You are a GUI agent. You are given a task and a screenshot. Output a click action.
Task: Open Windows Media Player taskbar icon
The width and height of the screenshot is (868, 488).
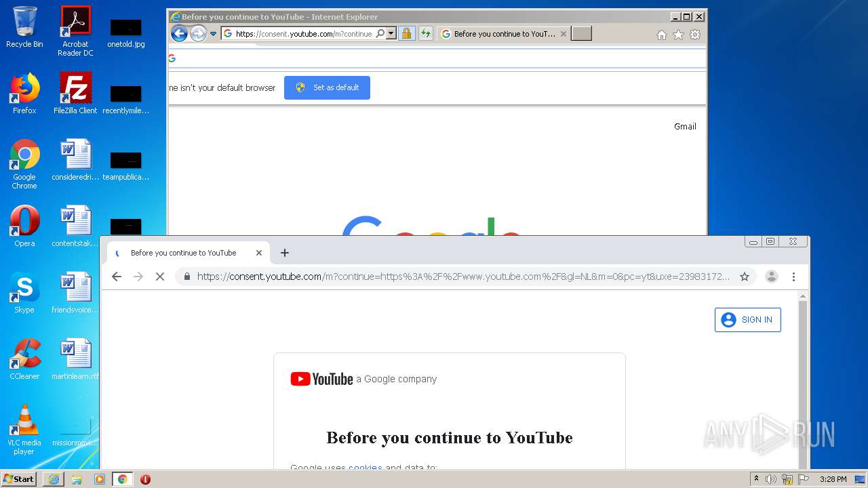pyautogui.click(x=100, y=479)
